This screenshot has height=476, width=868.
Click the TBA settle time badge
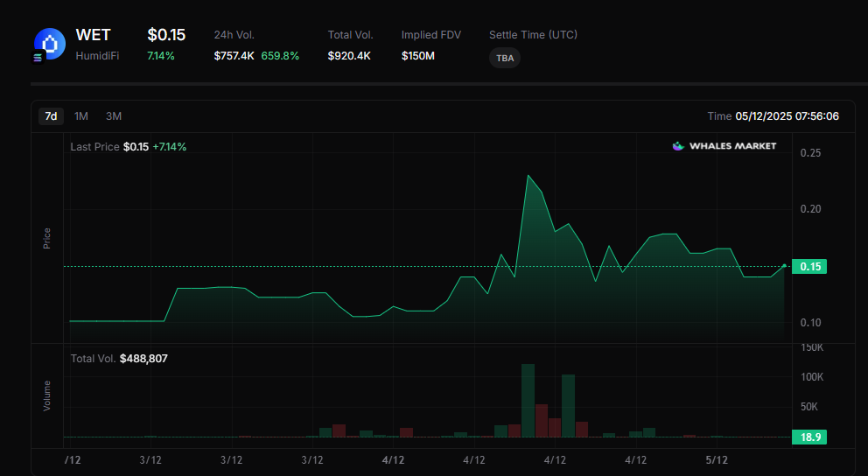tap(505, 58)
